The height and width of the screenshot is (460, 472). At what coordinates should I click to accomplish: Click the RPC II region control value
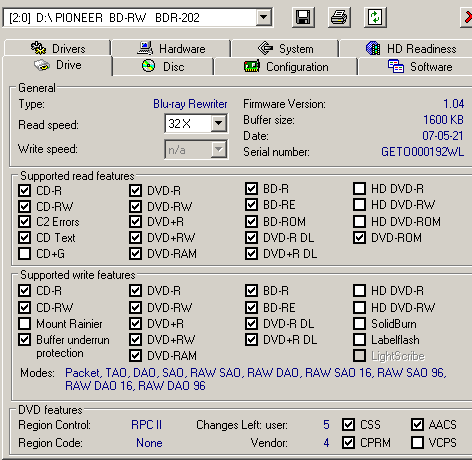[146, 425]
